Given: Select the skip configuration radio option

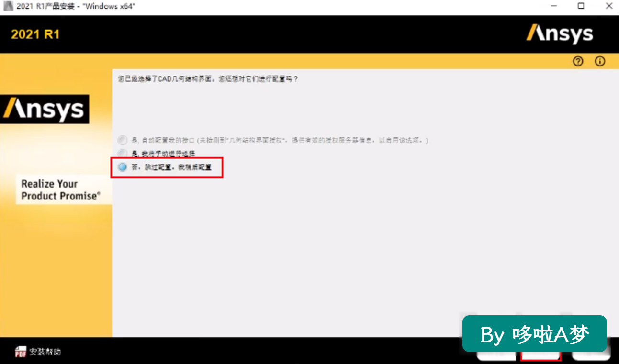Looking at the screenshot, I should pos(123,167).
